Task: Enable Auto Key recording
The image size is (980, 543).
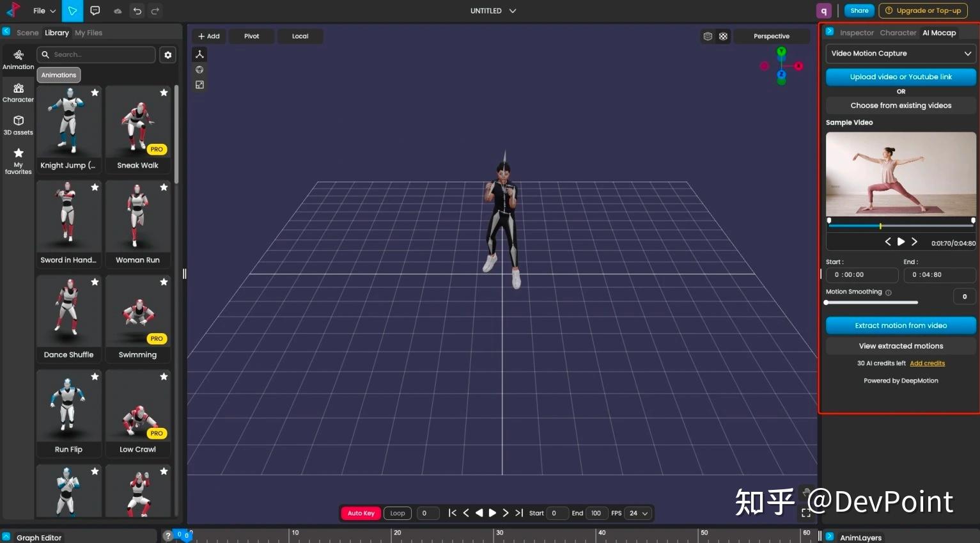Action: [x=360, y=513]
